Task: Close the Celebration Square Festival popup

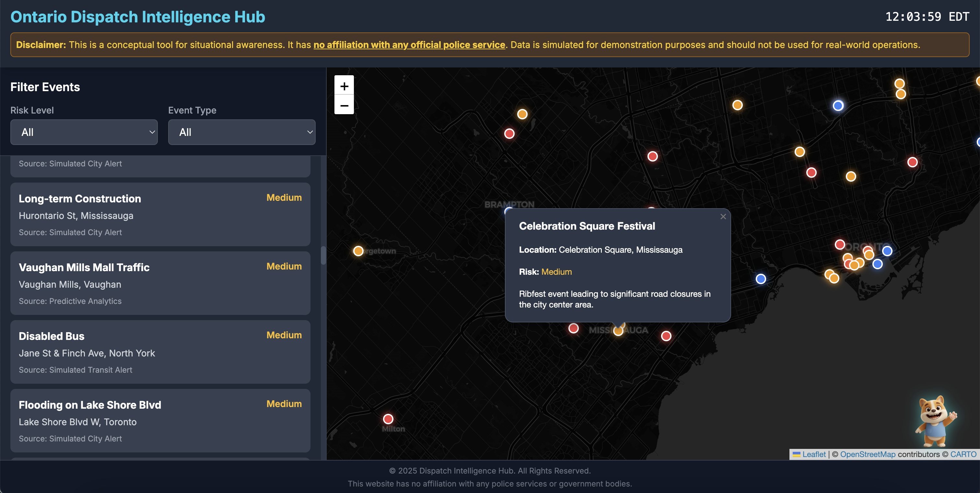Action: 723,216
